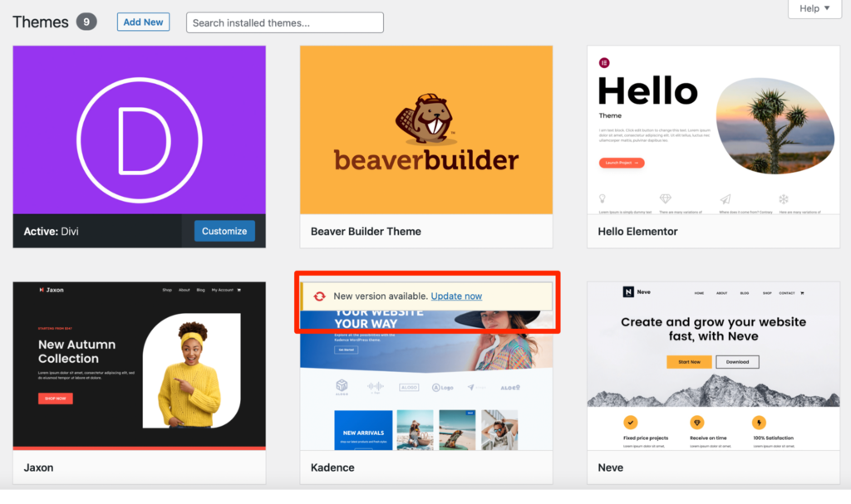Open the Help dropdown
Screen dimensions: 851x504
click(814, 9)
